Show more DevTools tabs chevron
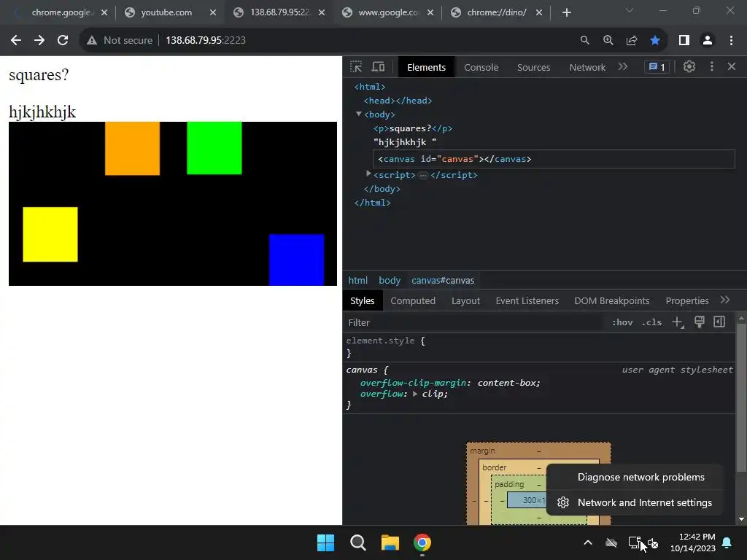Image resolution: width=747 pixels, height=560 pixels. point(623,66)
